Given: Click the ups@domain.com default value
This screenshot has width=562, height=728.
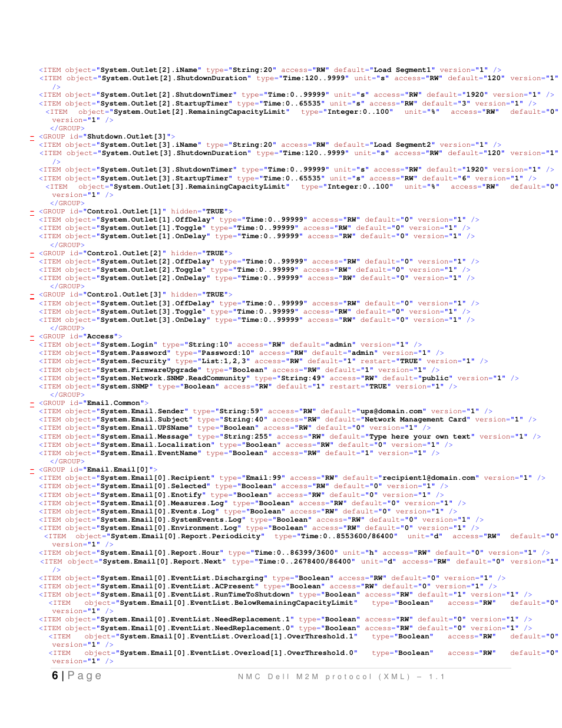Looking at the screenshot, I should (391, 411).
